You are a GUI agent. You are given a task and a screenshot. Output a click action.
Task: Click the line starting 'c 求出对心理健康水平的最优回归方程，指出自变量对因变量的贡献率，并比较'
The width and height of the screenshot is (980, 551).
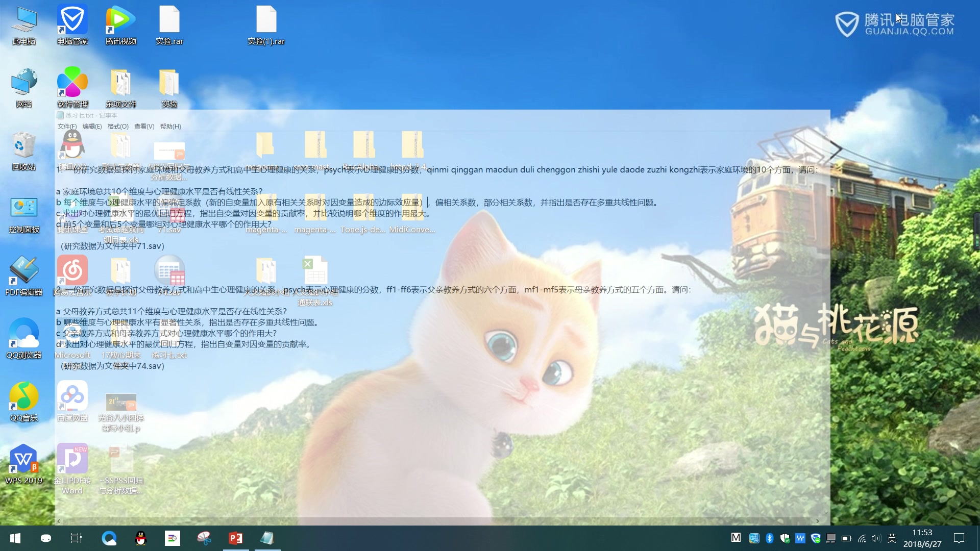pyautogui.click(x=243, y=213)
